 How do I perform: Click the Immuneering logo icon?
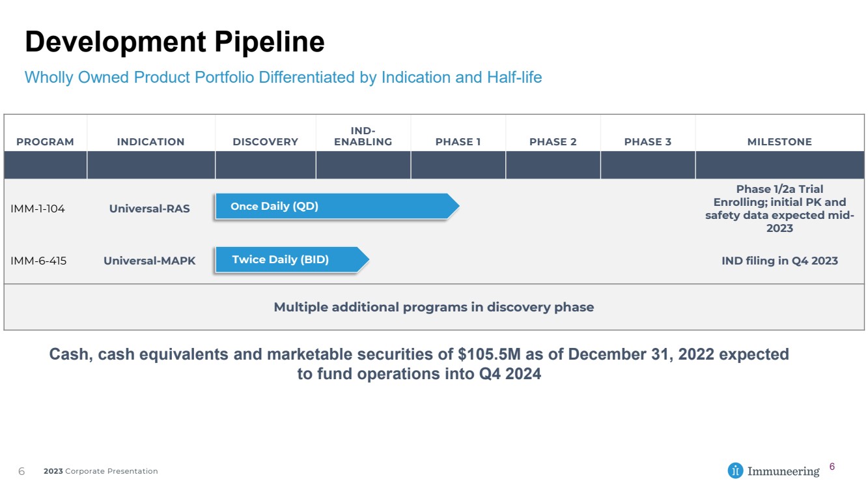pyautogui.click(x=735, y=470)
